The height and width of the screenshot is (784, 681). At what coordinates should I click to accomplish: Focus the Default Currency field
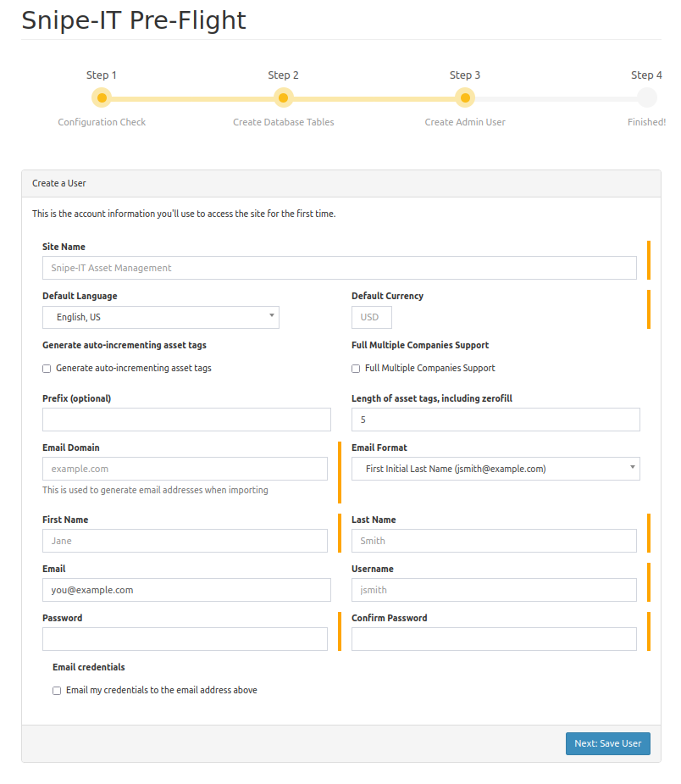click(x=371, y=318)
